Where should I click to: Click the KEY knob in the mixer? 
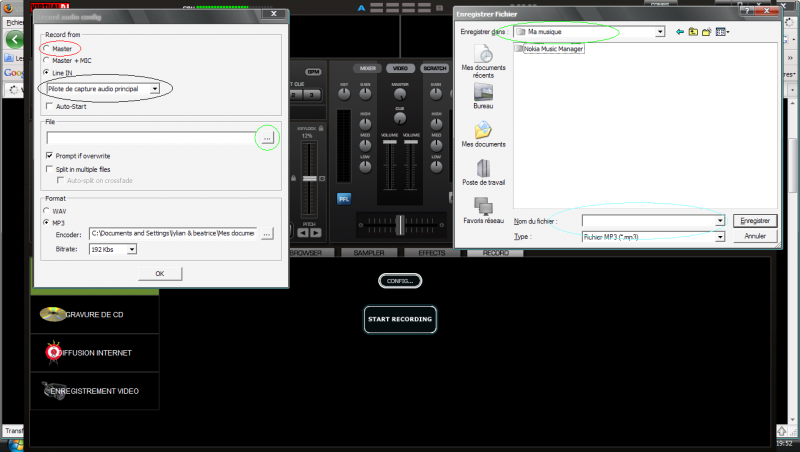click(344, 94)
